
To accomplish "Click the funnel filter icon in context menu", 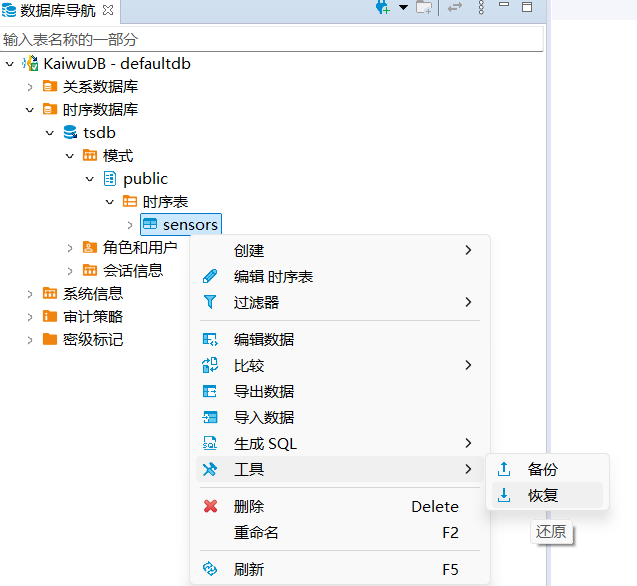I will tap(210, 302).
